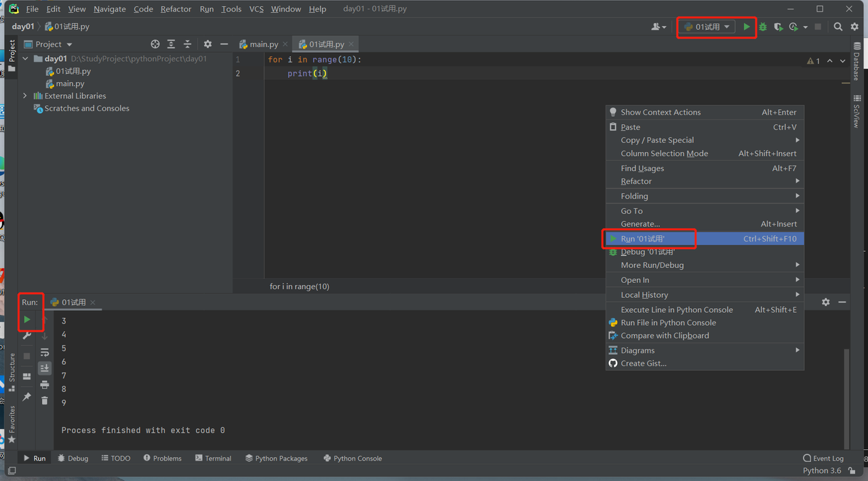Open the Problems tool tab
This screenshot has height=481, width=868.
click(x=163, y=459)
